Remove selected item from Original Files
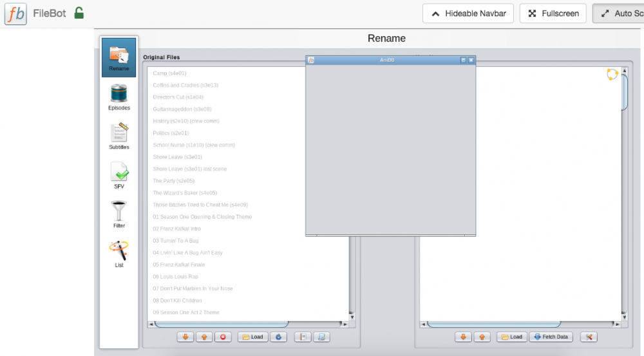The height and width of the screenshot is (356, 644). click(223, 337)
